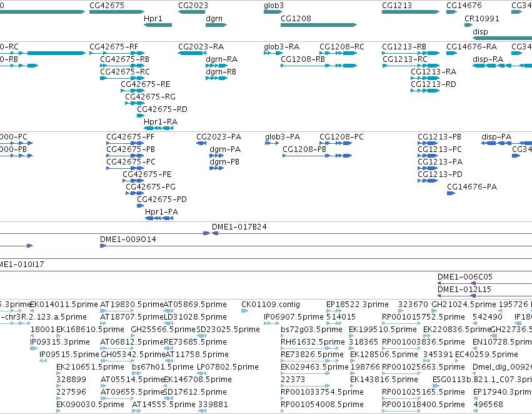
Task: Click the glob3-PA protein feature
Action: coord(272,143)
